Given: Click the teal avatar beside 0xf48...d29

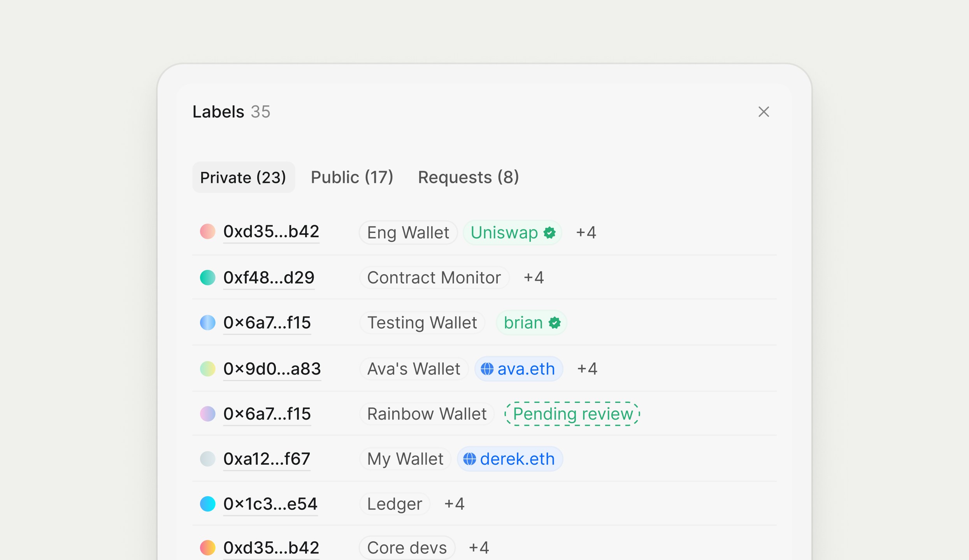Looking at the screenshot, I should pos(208,278).
